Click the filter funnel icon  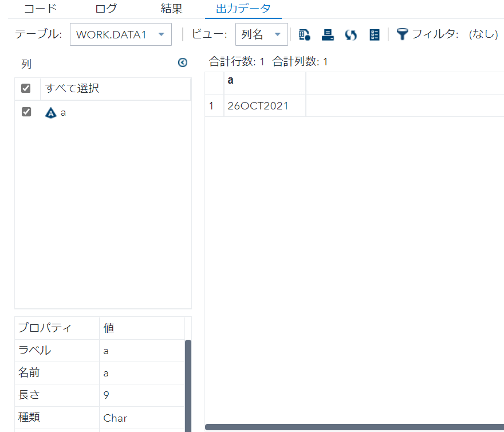coord(402,35)
